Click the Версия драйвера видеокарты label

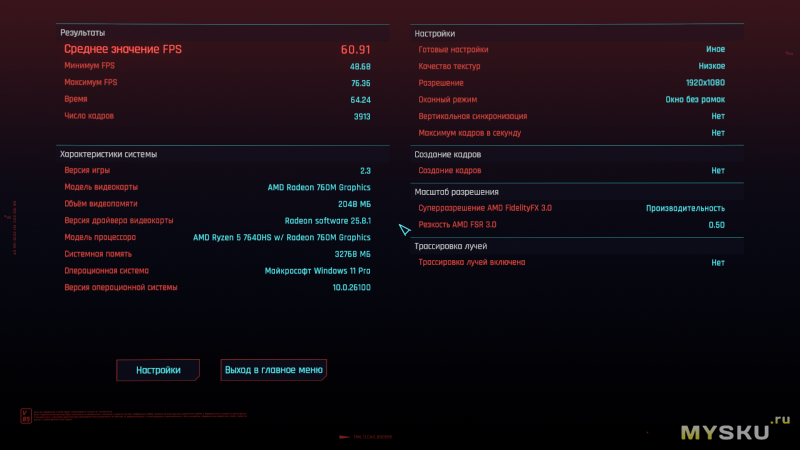pos(118,220)
